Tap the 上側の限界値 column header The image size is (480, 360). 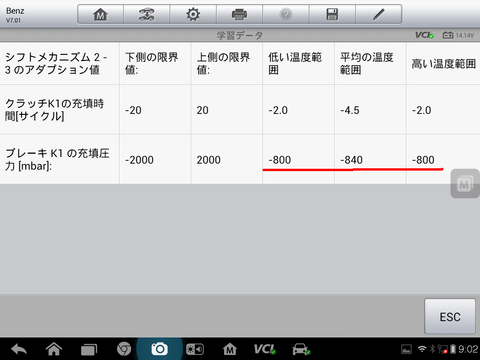click(223, 63)
